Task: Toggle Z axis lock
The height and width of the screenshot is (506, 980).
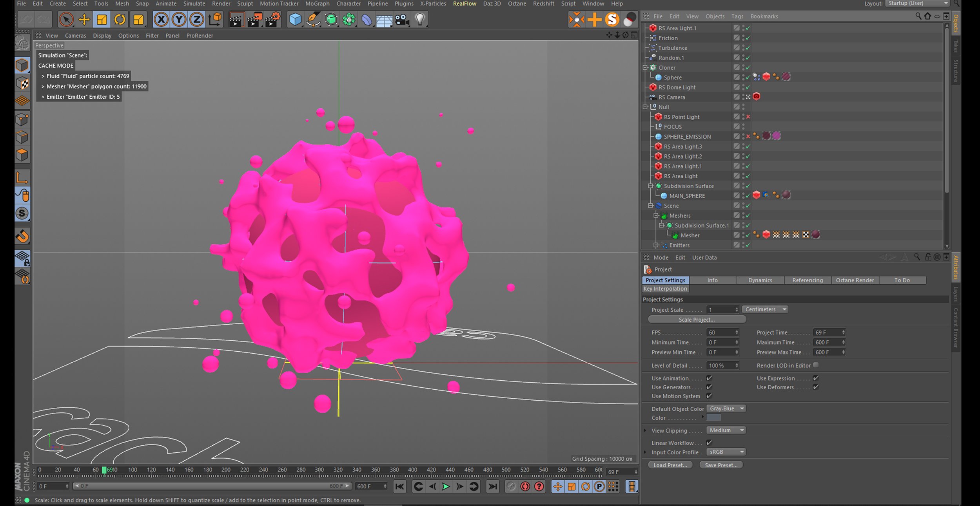Action: tap(196, 19)
